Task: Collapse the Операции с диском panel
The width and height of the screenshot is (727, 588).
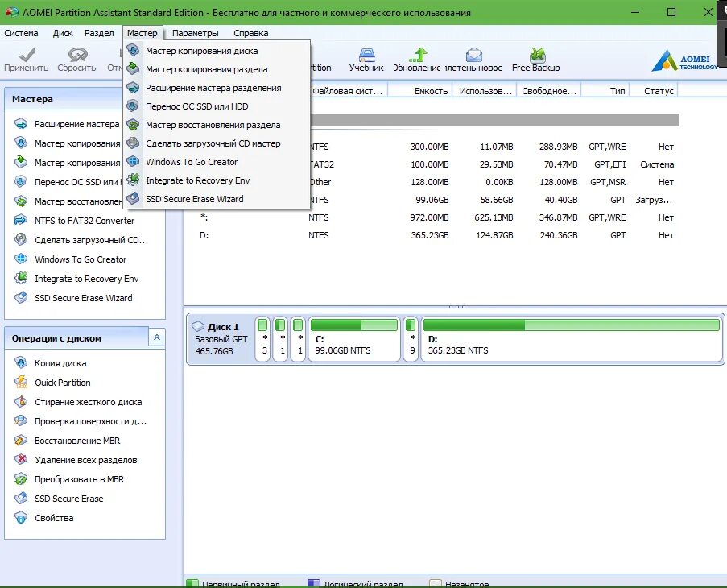Action: click(157, 337)
